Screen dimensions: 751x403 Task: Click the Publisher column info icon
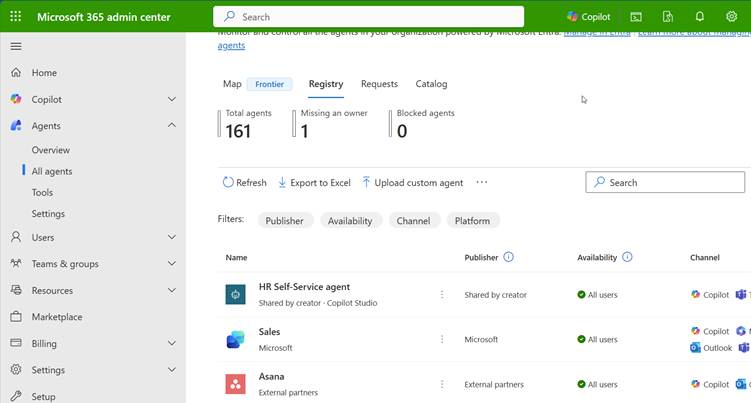pyautogui.click(x=508, y=257)
